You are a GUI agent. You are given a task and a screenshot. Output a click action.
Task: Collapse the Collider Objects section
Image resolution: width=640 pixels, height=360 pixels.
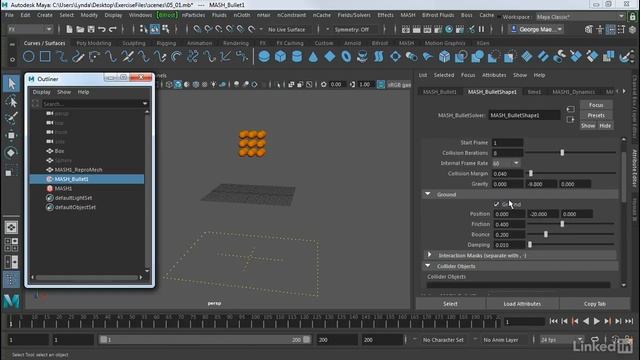click(428, 266)
